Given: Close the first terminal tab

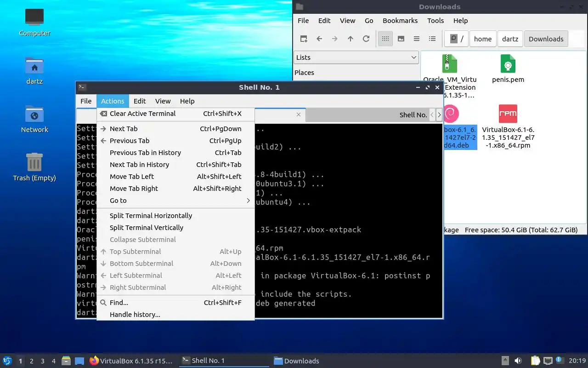Looking at the screenshot, I should click(299, 115).
